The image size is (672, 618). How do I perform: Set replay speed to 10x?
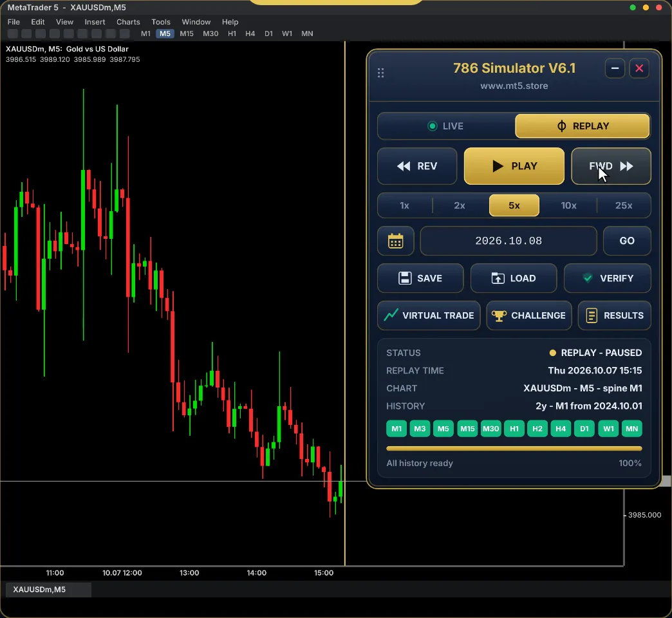coord(569,206)
